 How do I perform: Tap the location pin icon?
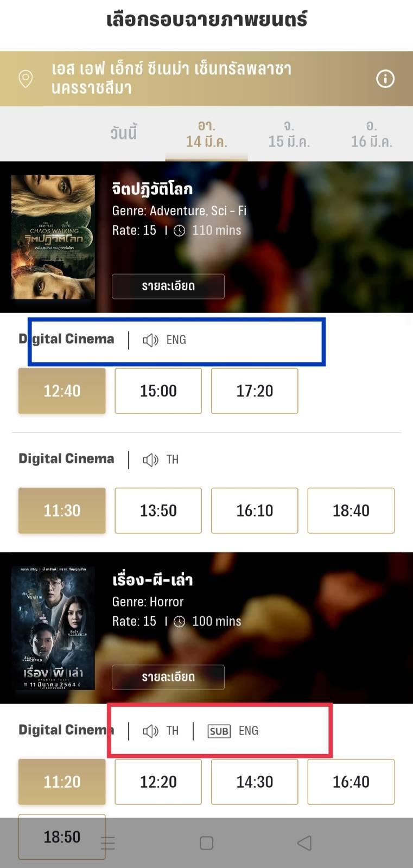(26, 79)
